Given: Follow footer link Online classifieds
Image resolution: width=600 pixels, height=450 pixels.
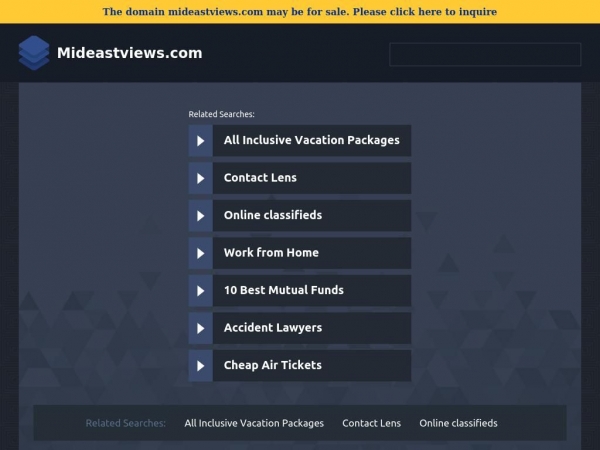Looking at the screenshot, I should point(458,423).
